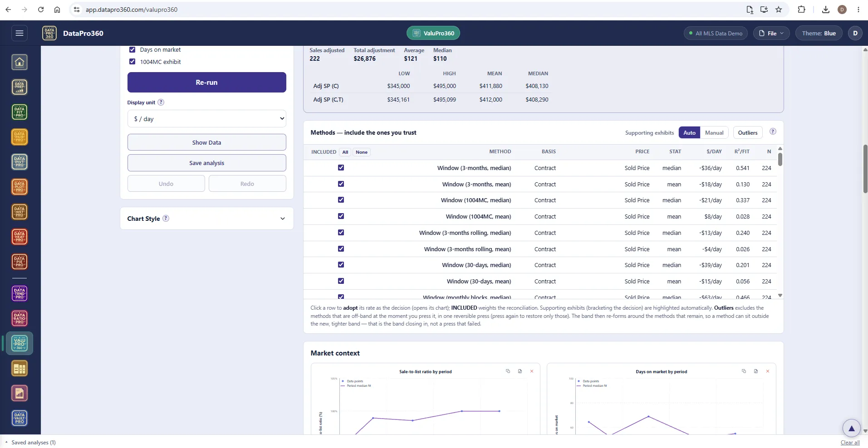Export the Days on market chart file
Image resolution: width=868 pixels, height=448 pixels.
pyautogui.click(x=756, y=371)
